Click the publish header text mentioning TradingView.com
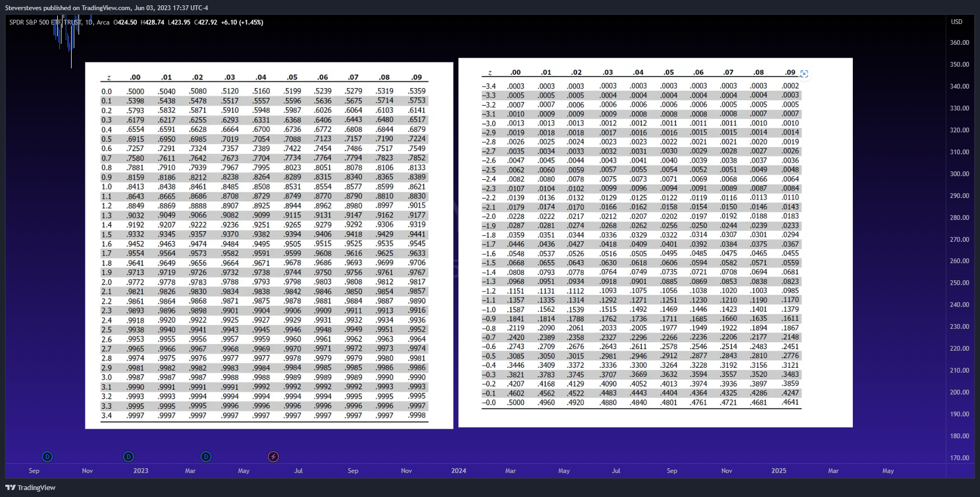 pyautogui.click(x=106, y=8)
